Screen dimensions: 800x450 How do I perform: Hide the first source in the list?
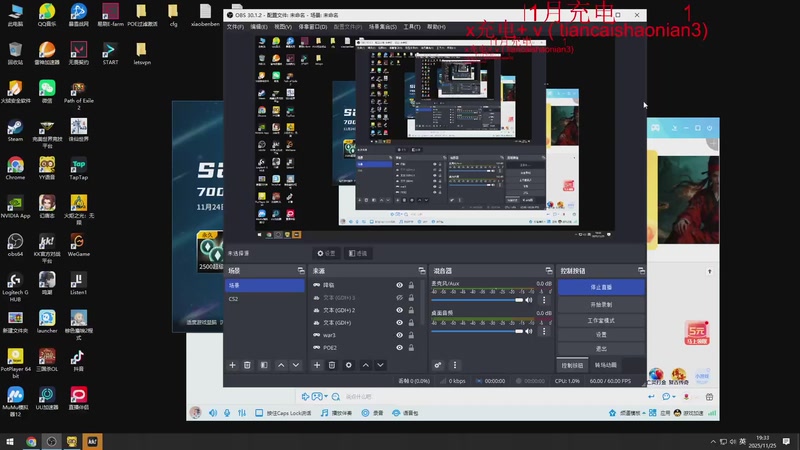click(399, 285)
